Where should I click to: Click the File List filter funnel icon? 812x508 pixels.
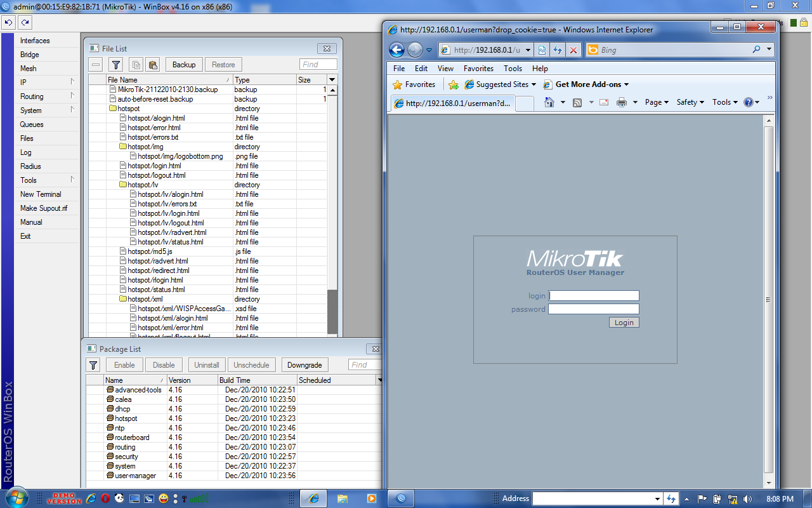[115, 65]
